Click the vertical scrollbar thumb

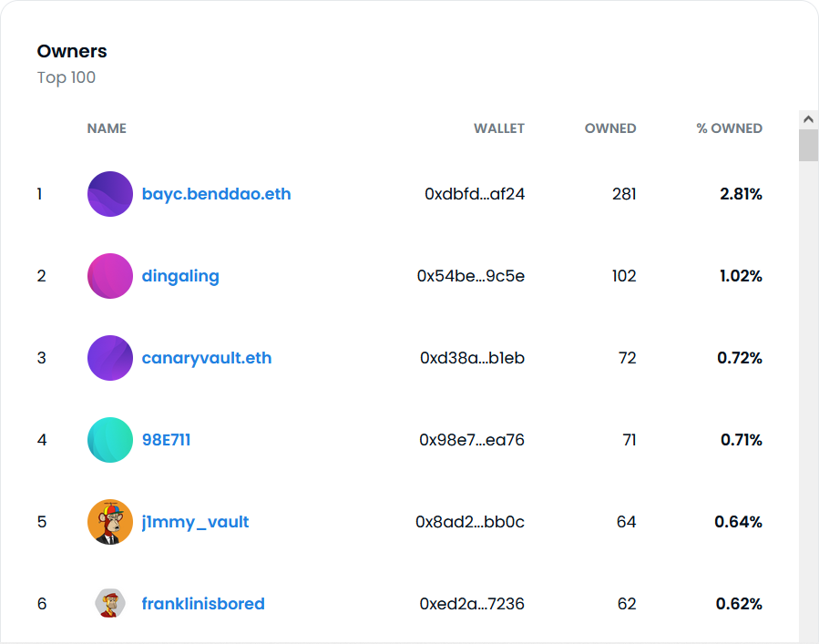tap(808, 146)
